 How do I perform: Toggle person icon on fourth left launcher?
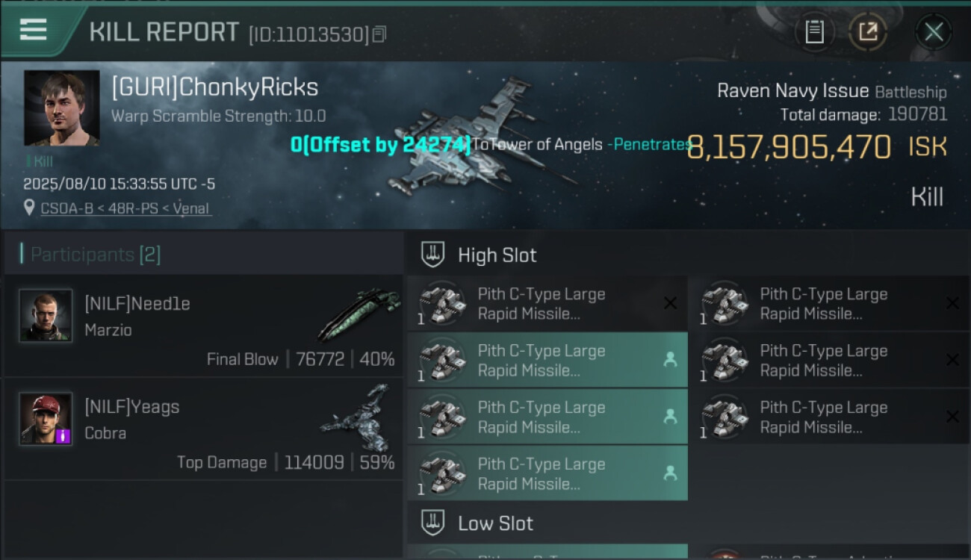pos(670,473)
